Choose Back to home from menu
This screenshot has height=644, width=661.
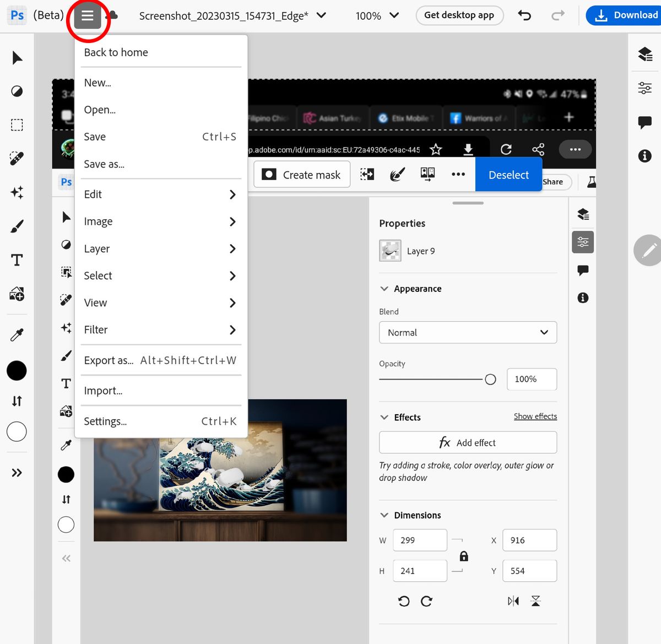point(161,52)
